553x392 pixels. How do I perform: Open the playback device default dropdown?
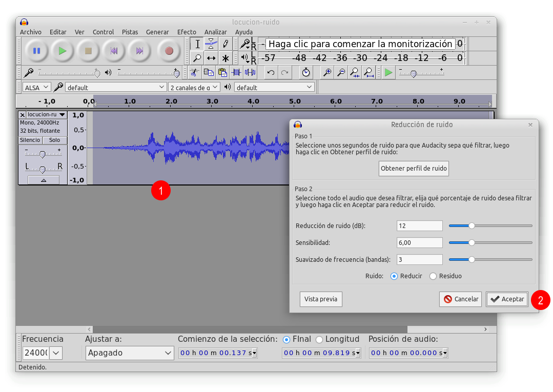274,88
